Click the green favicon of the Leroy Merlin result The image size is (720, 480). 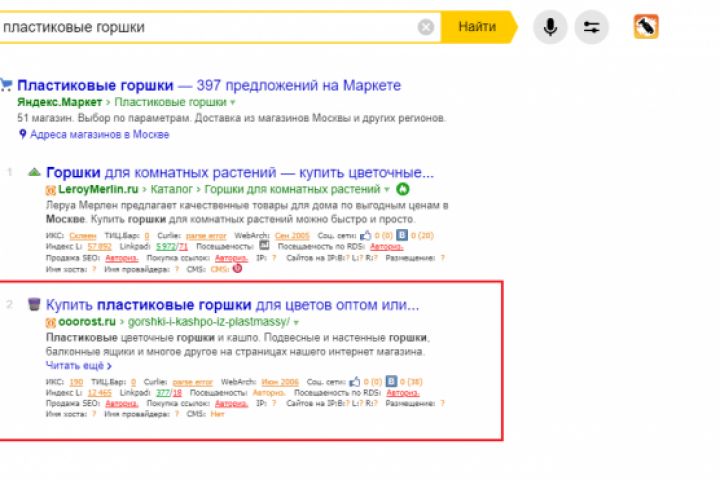pyautogui.click(x=34, y=172)
